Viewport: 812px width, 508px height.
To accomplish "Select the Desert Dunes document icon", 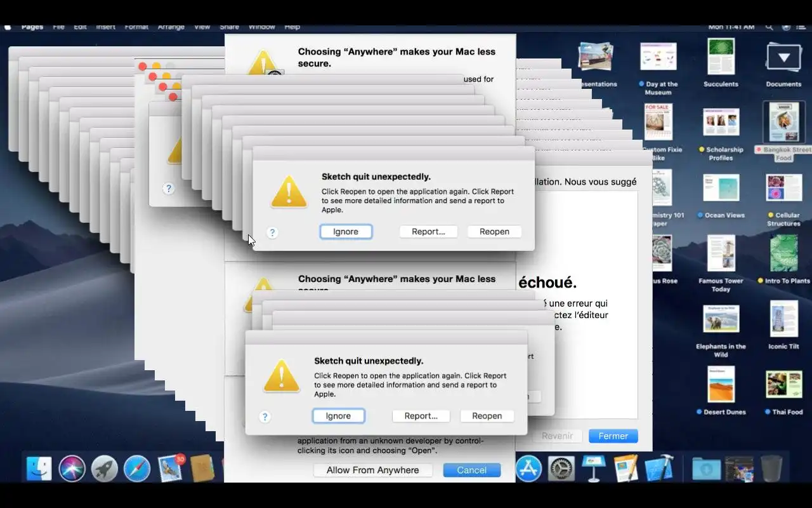I will coord(721,384).
